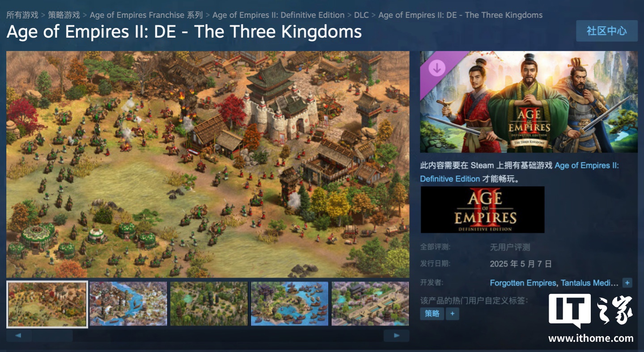This screenshot has height=352, width=644.
Task: Open 所有游戏 breadcrumb link
Action: coord(22,15)
